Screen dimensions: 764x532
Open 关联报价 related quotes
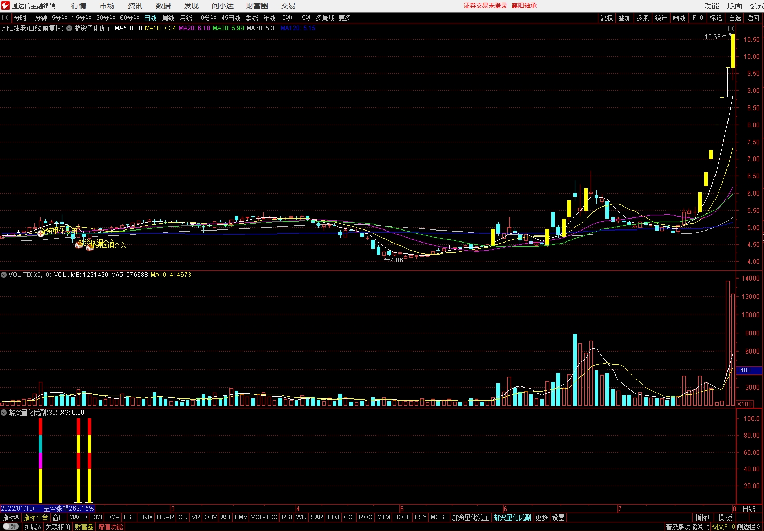(x=58, y=527)
